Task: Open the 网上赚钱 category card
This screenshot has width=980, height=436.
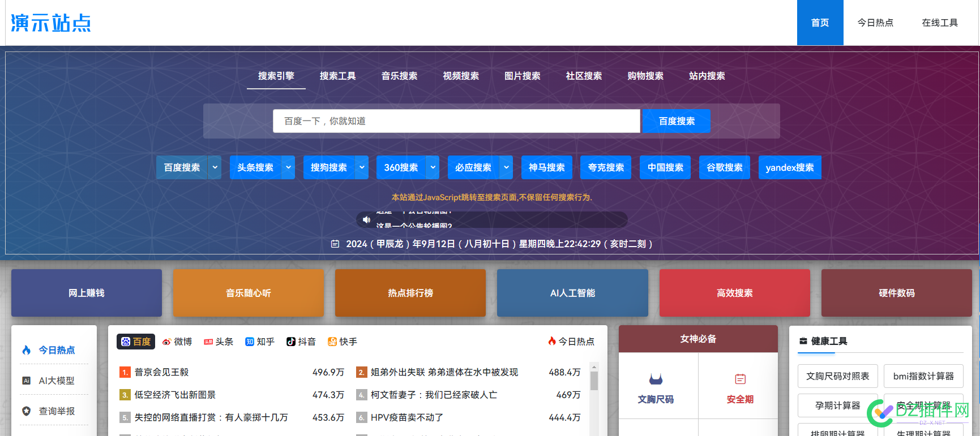Action: (87, 293)
